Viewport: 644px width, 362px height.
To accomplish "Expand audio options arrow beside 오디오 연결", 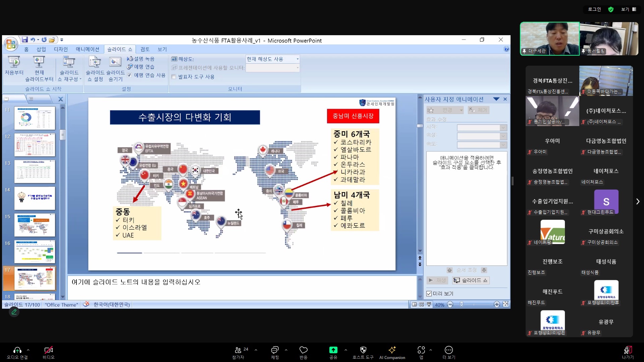I will click(x=28, y=350).
